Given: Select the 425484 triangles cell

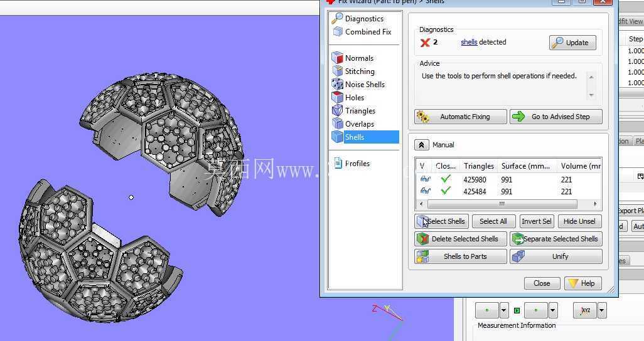Looking at the screenshot, I should point(475,191).
